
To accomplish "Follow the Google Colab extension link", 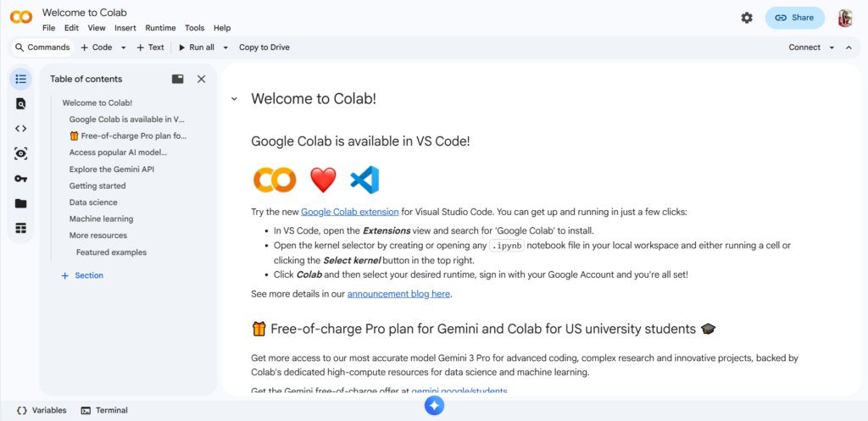I will pyautogui.click(x=349, y=212).
